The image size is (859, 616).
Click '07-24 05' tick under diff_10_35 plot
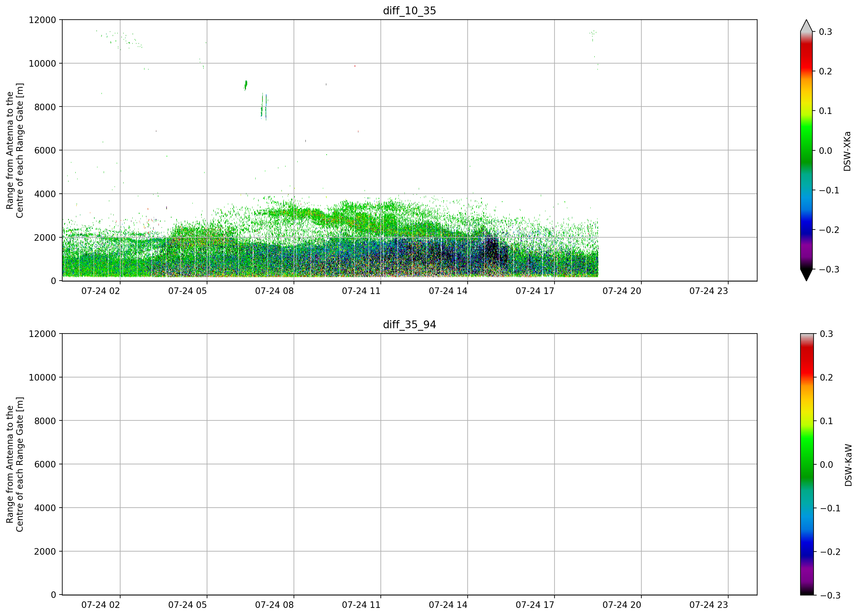[187, 291]
